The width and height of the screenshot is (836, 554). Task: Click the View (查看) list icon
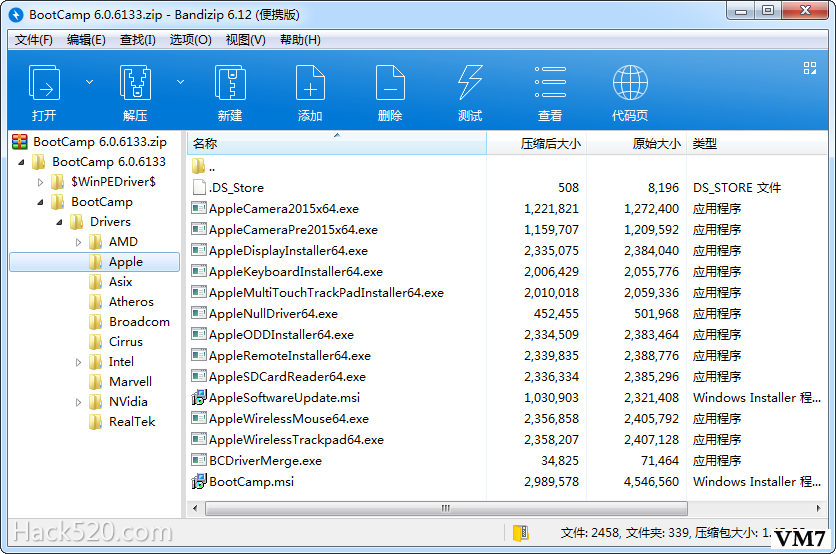click(x=550, y=82)
